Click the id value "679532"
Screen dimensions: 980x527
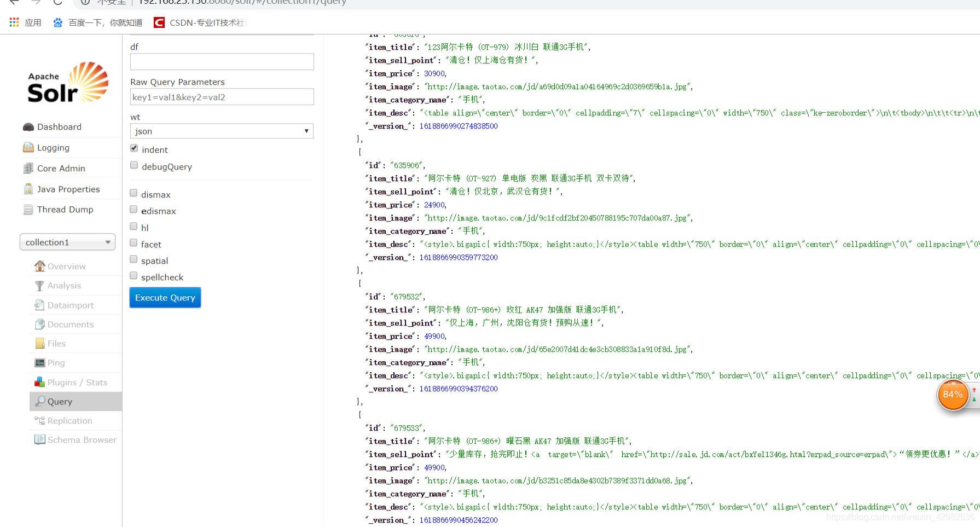click(x=408, y=297)
